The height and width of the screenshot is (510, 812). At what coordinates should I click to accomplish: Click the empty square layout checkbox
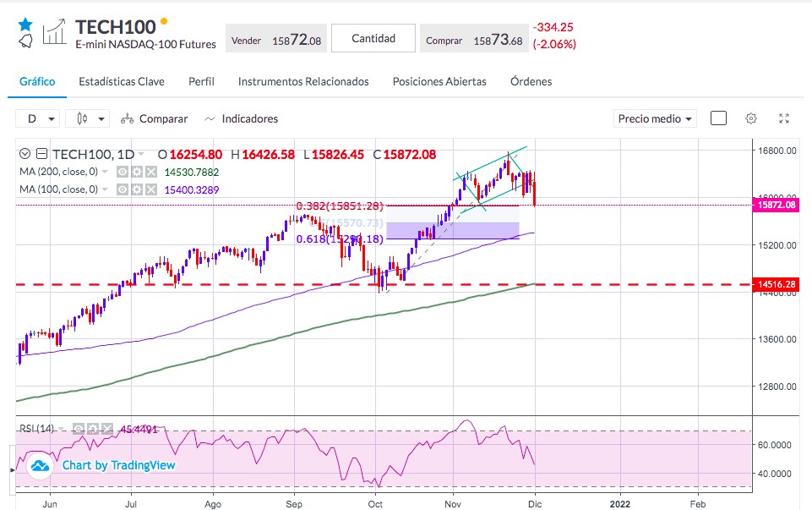coord(718,118)
